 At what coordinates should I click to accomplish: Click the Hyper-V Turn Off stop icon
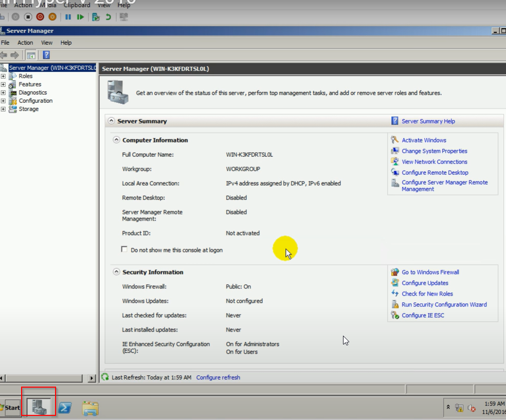tap(28, 17)
